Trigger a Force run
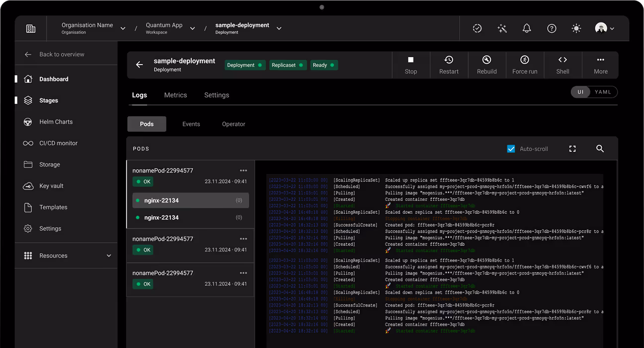644x348 pixels. point(525,65)
